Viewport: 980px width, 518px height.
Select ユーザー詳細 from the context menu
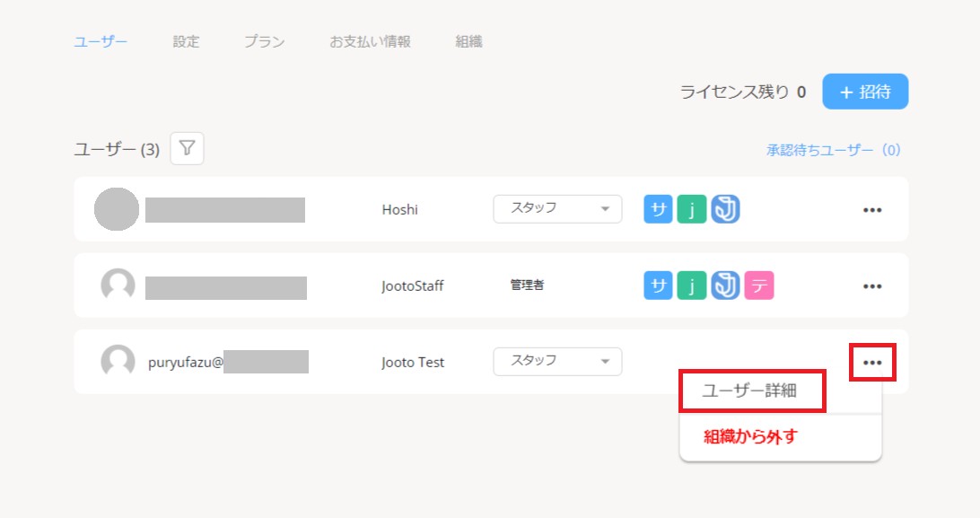(751, 391)
